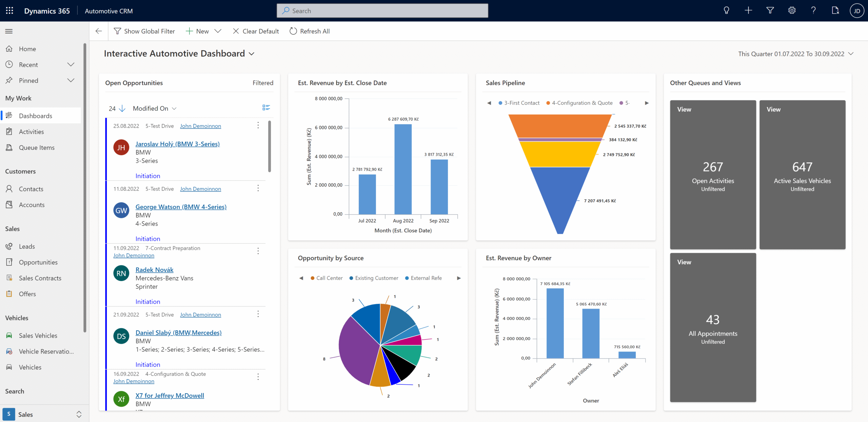
Task: Select Opportunities in the left navigation
Action: (x=38, y=262)
